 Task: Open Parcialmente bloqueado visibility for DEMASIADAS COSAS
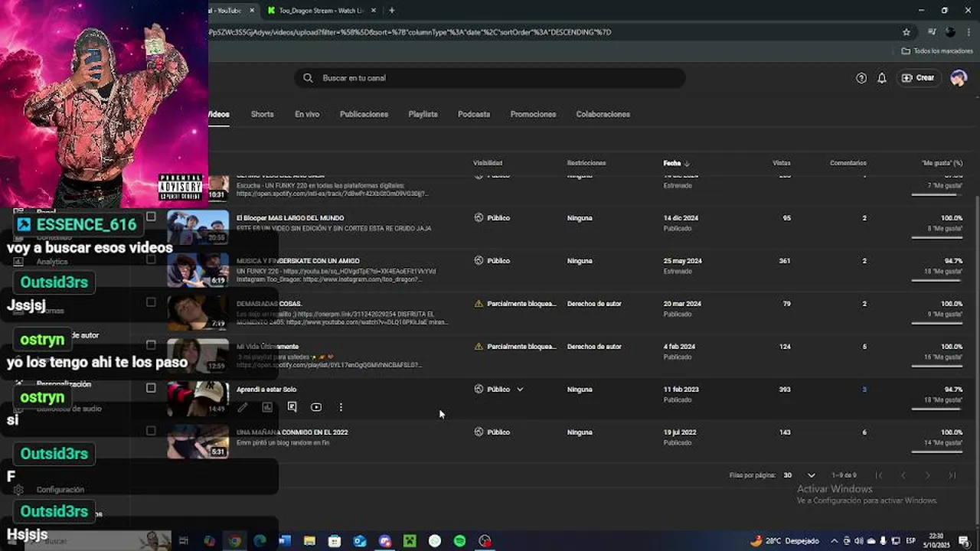(521, 304)
